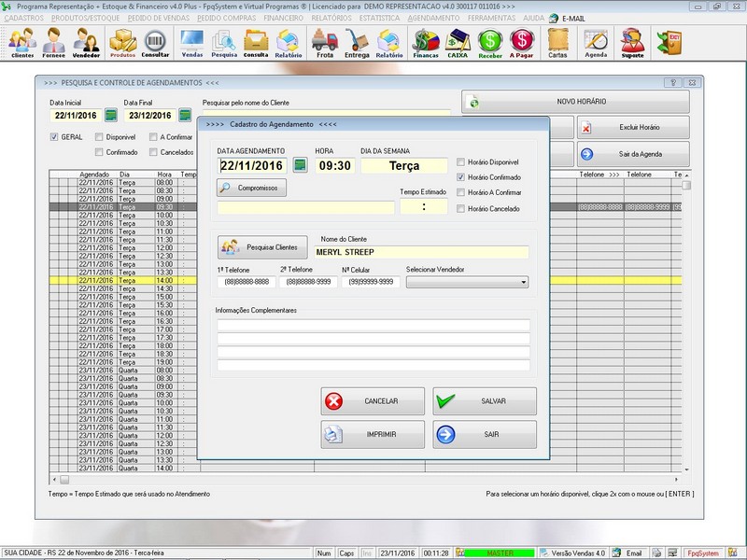Open the Agenda toolbar icon
Viewport: 747px width, 560px height.
click(x=596, y=42)
